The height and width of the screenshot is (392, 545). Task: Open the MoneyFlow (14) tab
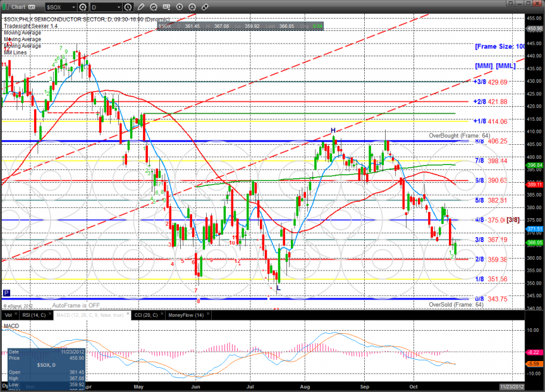pyautogui.click(x=186, y=315)
